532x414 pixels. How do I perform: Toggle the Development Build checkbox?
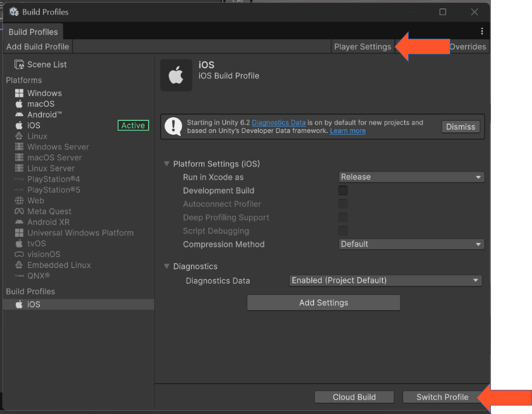[x=343, y=190]
